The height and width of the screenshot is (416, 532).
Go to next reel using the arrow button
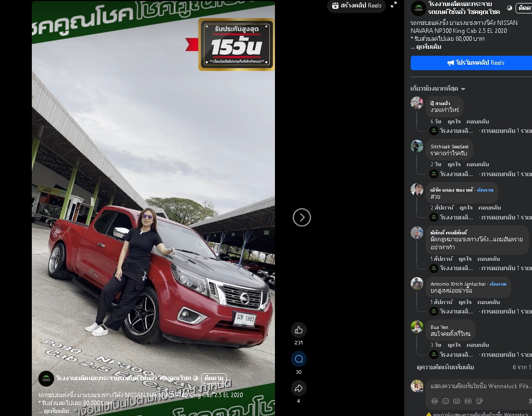[x=302, y=217]
